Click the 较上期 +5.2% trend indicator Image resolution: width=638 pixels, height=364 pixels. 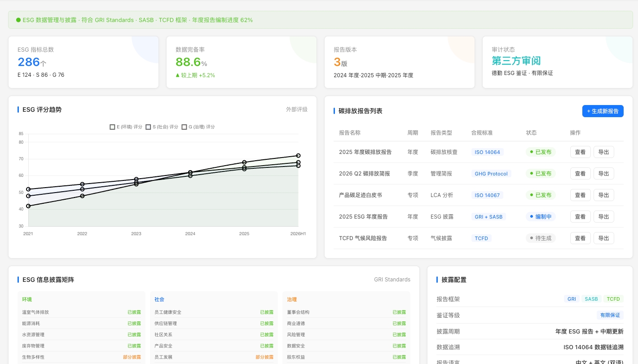[x=195, y=75]
